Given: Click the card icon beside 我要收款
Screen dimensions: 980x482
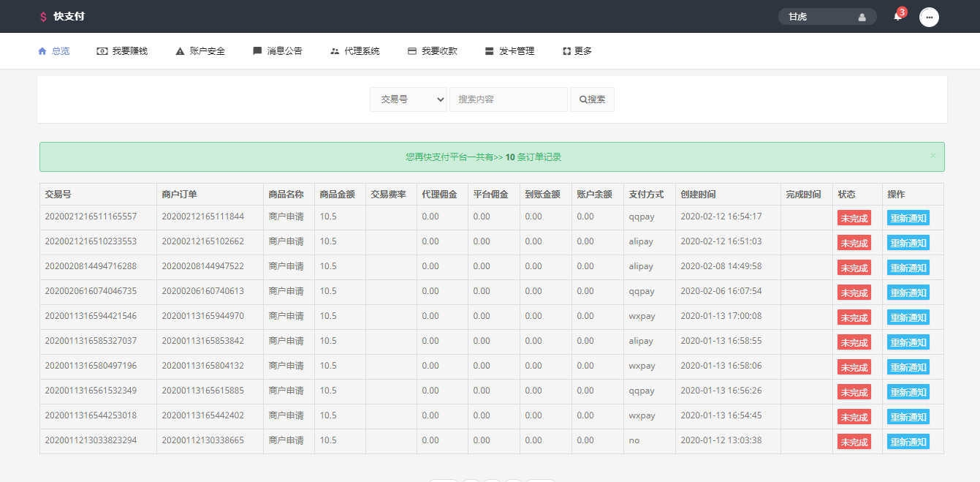Looking at the screenshot, I should click(x=412, y=51).
